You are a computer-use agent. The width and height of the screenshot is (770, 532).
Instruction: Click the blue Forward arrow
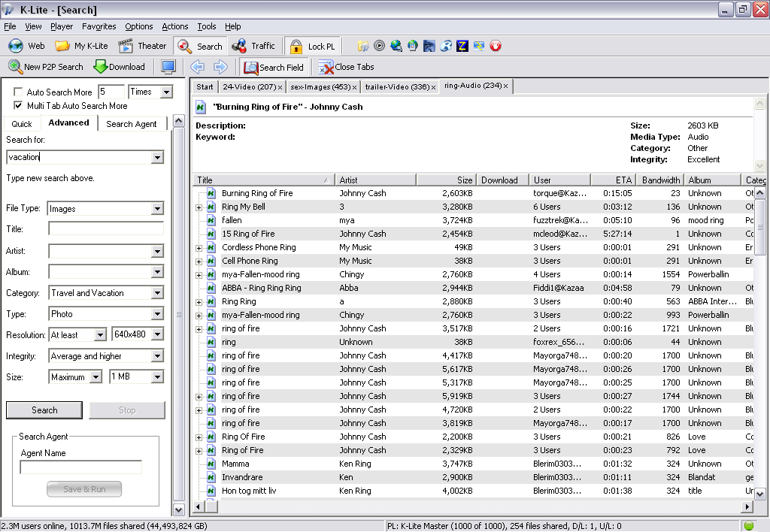pos(220,67)
